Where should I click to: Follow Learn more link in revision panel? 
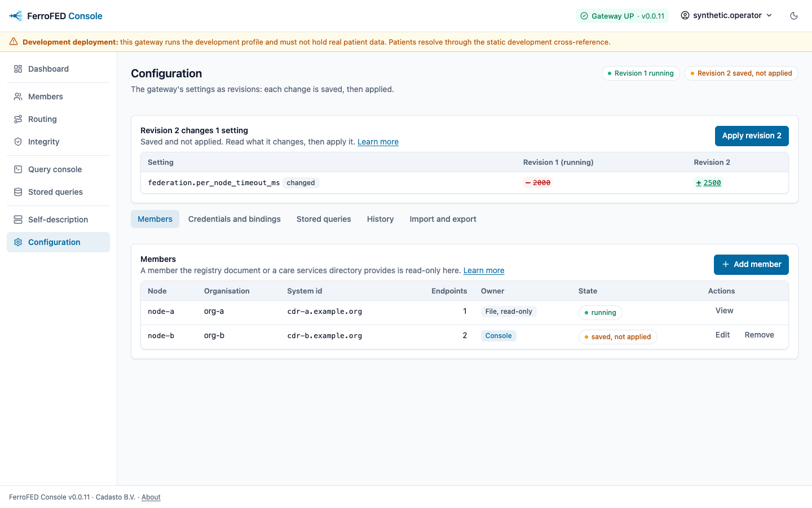click(378, 142)
